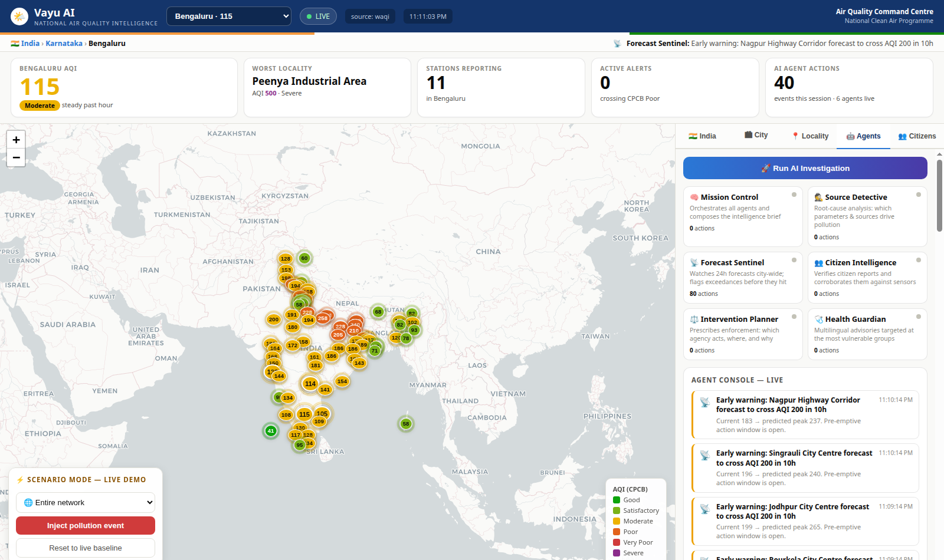This screenshot has width=944, height=560.
Task: Click Inject pollution event button
Action: click(86, 526)
